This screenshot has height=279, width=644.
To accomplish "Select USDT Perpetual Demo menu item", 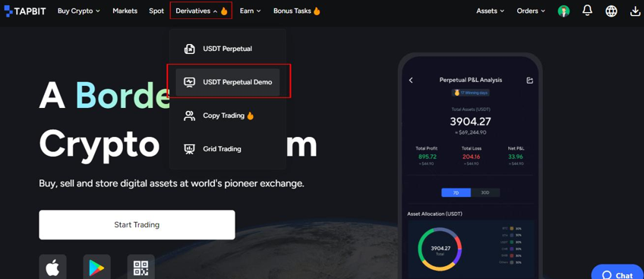I will tap(228, 82).
